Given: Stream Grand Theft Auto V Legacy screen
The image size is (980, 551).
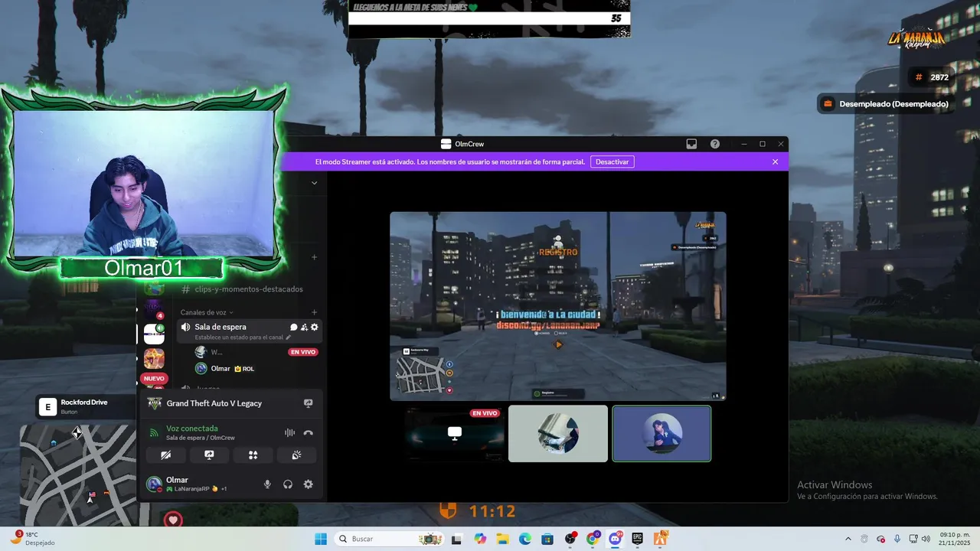Looking at the screenshot, I should pos(308,403).
